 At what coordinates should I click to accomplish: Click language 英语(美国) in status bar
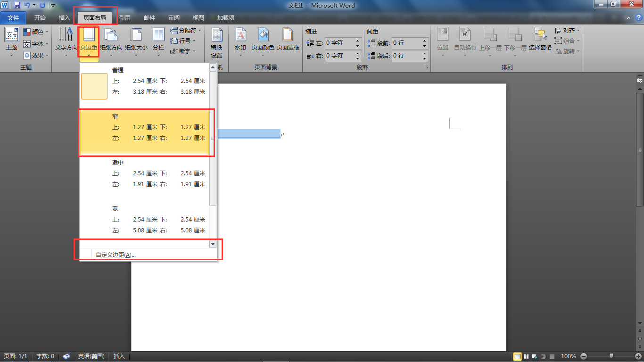pos(91,356)
